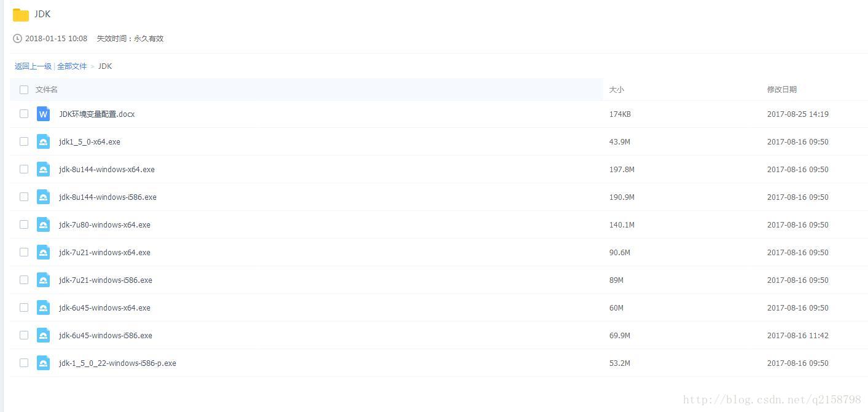The width and height of the screenshot is (868, 412).
Task: Click the JDK breadcrumb entry
Action: (x=105, y=66)
